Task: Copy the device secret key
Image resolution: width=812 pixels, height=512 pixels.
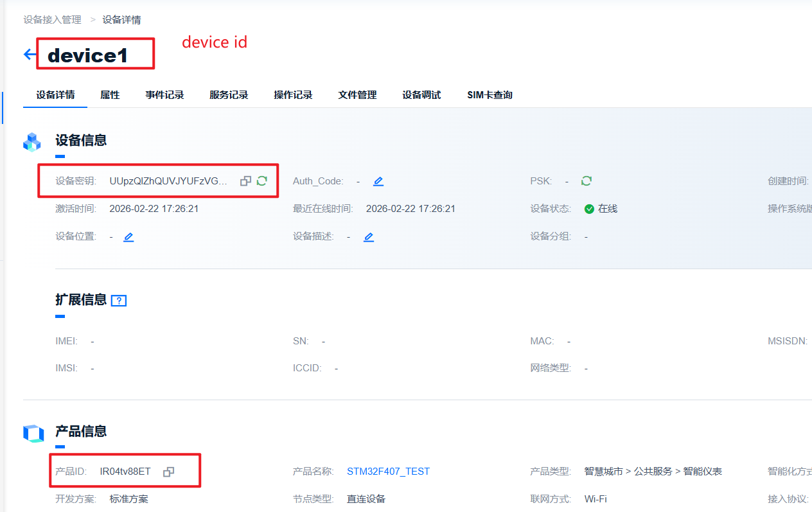Action: (245, 181)
